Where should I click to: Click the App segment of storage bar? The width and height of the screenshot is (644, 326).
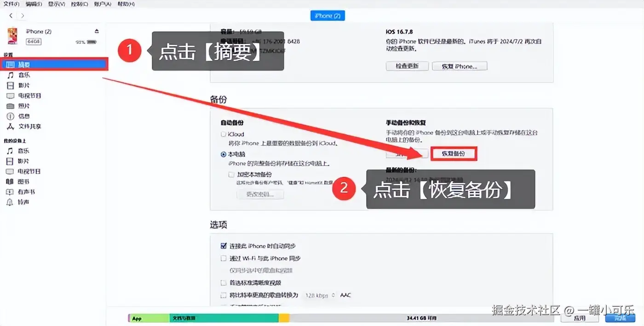(149, 318)
